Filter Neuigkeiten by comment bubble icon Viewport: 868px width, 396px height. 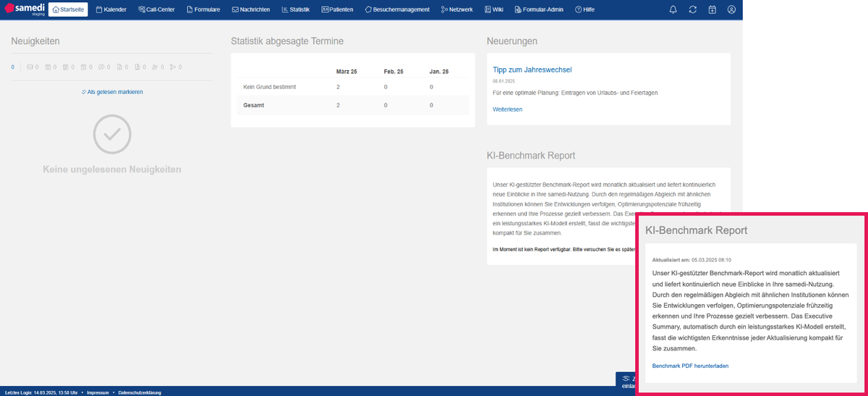(103, 67)
